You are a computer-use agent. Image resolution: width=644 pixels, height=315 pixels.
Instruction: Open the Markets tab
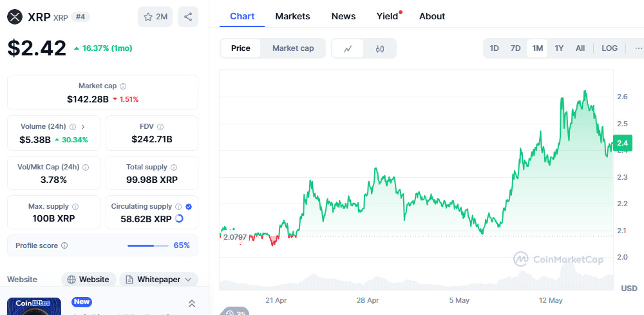(293, 17)
